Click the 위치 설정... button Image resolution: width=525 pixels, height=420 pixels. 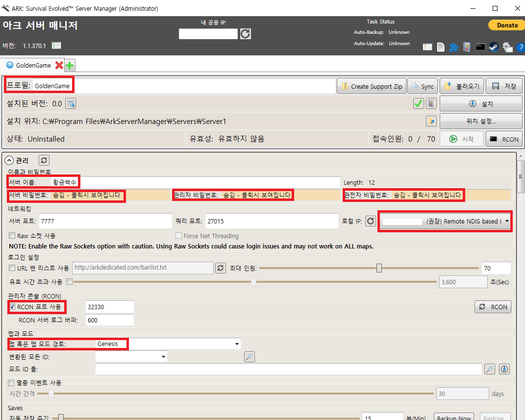click(481, 121)
